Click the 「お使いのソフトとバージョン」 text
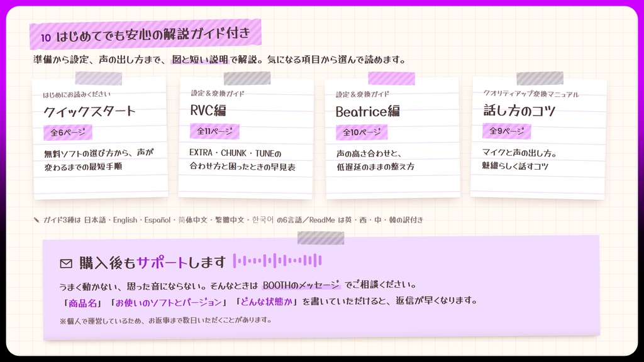The image size is (644, 362). pos(167,303)
